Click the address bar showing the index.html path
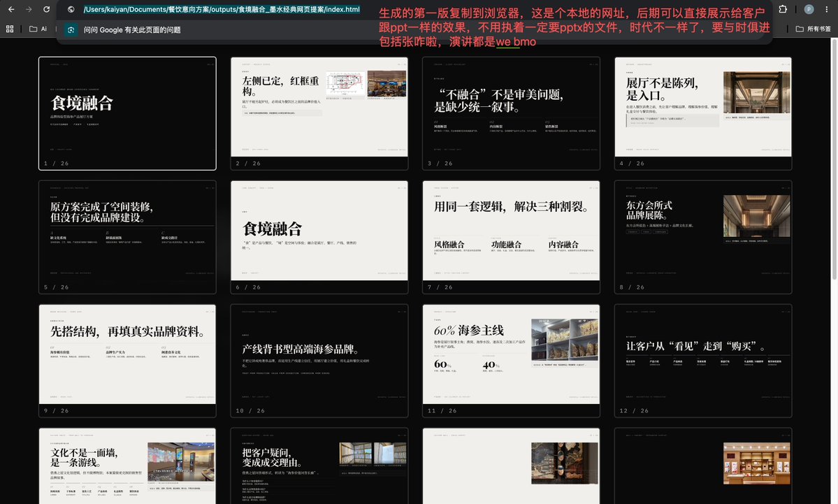Viewport: 838px width, 504px height. tap(222, 9)
